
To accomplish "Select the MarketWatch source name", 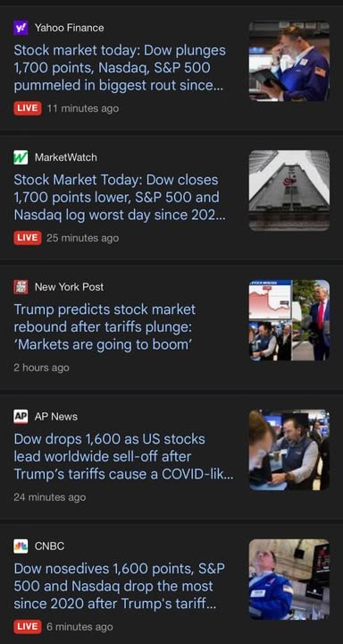I will click(66, 157).
